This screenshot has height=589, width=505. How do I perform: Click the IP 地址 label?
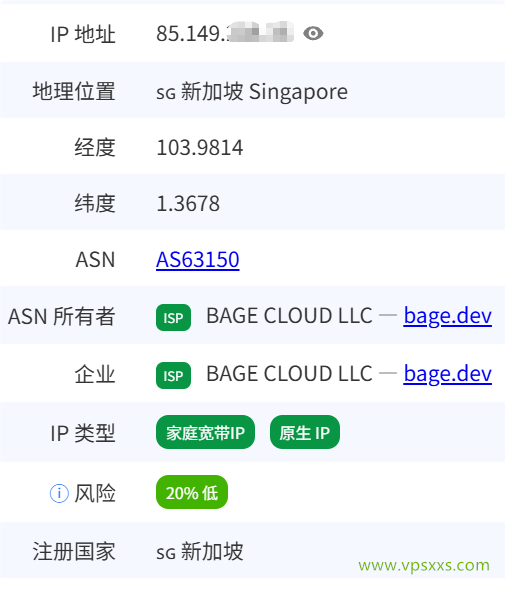pyautogui.click(x=83, y=34)
